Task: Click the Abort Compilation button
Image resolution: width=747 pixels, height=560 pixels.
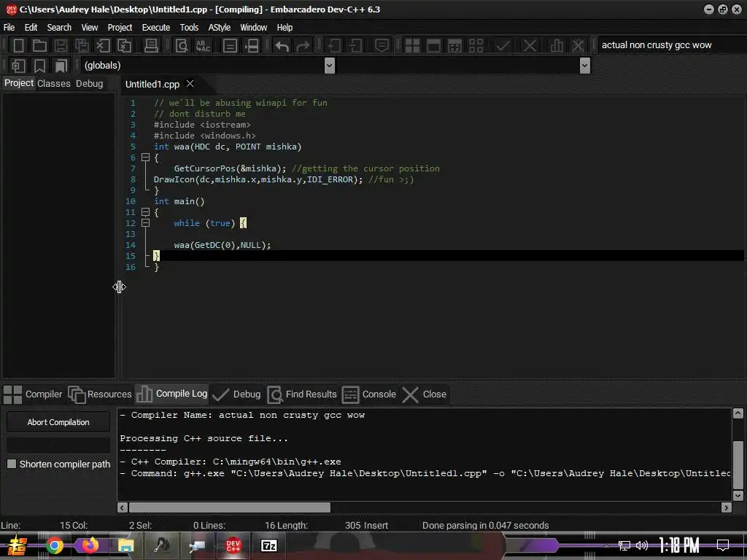Action: pyautogui.click(x=58, y=422)
